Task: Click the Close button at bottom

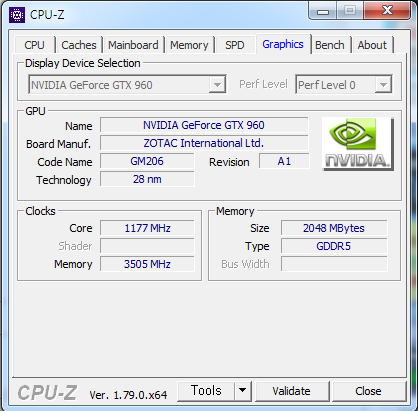Action: pyautogui.click(x=368, y=391)
